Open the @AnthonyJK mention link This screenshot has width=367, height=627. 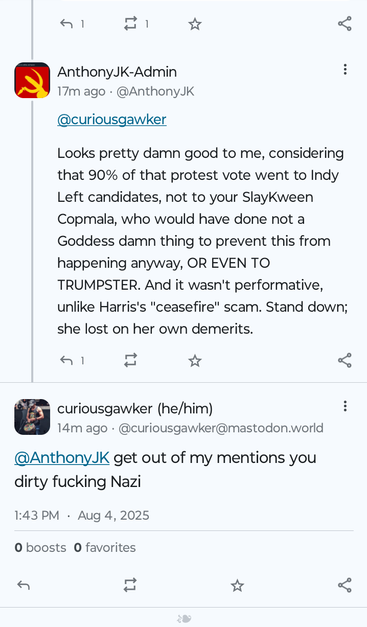tap(62, 457)
